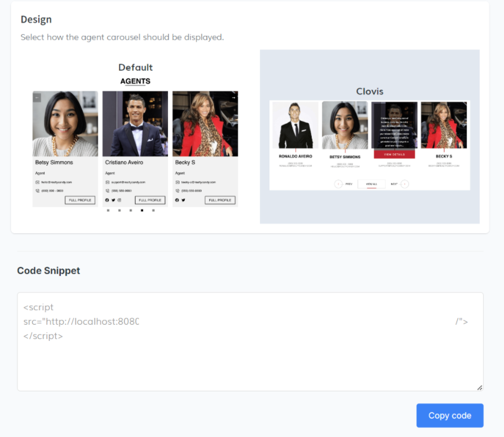Click BECKY S name in Clovis preview
This screenshot has width=504, height=437.
tap(444, 156)
